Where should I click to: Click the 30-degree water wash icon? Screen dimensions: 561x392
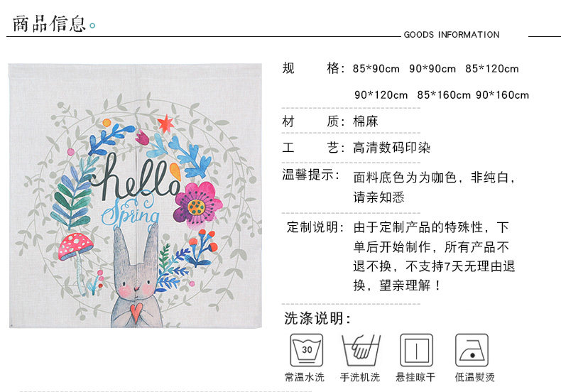coord(306,350)
